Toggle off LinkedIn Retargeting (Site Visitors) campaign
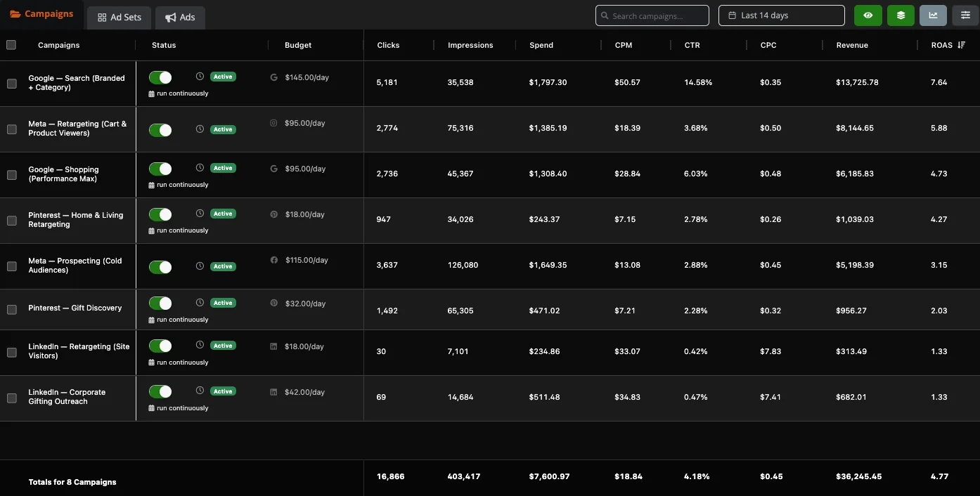Screen dimensions: 980x496 pos(160,346)
